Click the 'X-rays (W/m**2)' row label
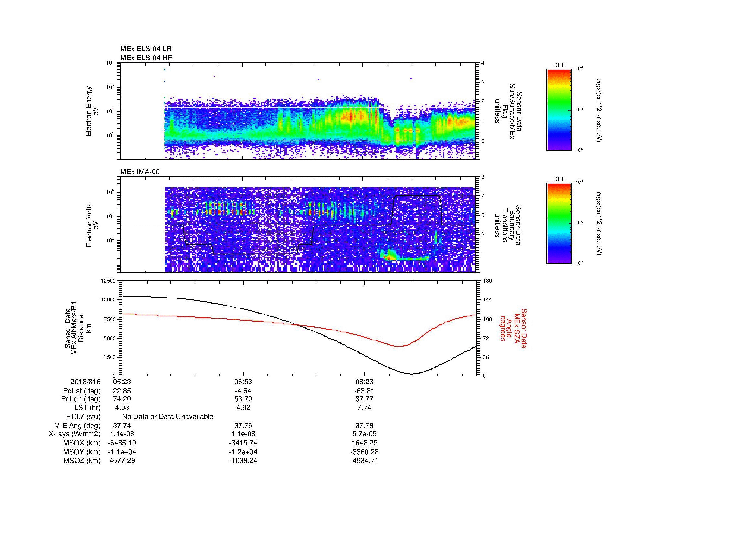 point(75,434)
